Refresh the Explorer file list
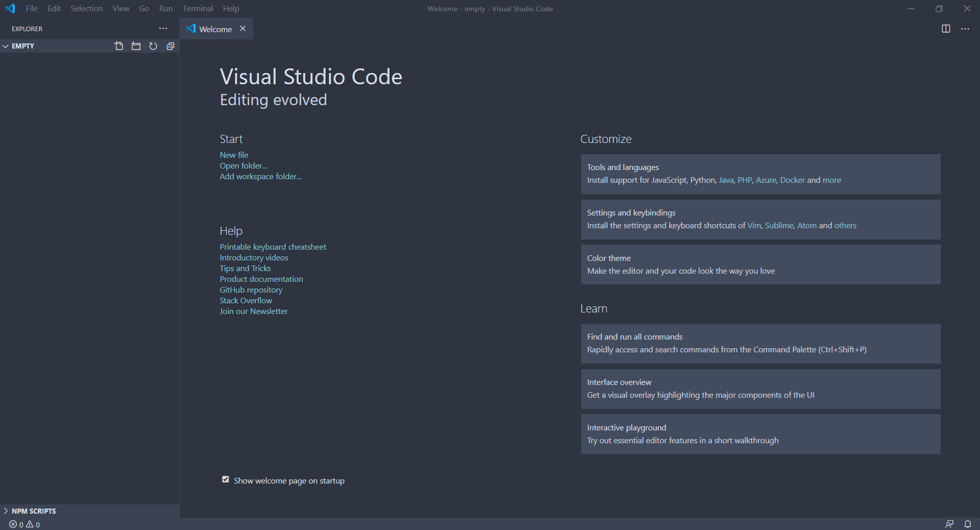980x530 pixels. [x=153, y=46]
